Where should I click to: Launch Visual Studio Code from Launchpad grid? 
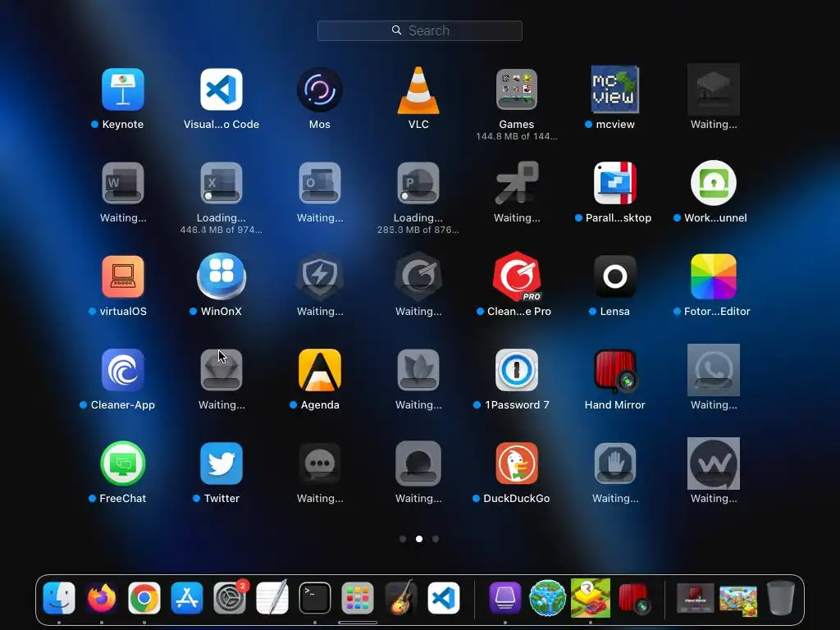tap(221, 89)
